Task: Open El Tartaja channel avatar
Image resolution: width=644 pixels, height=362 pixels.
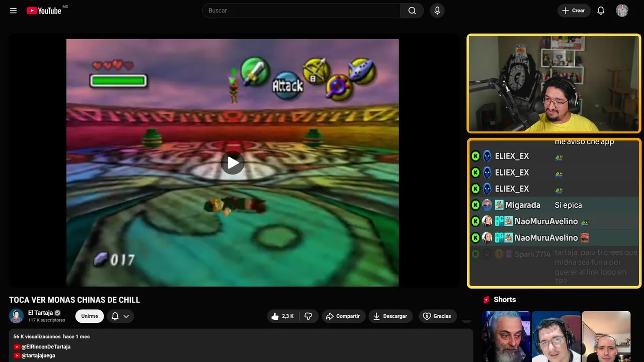Action: tap(16, 316)
